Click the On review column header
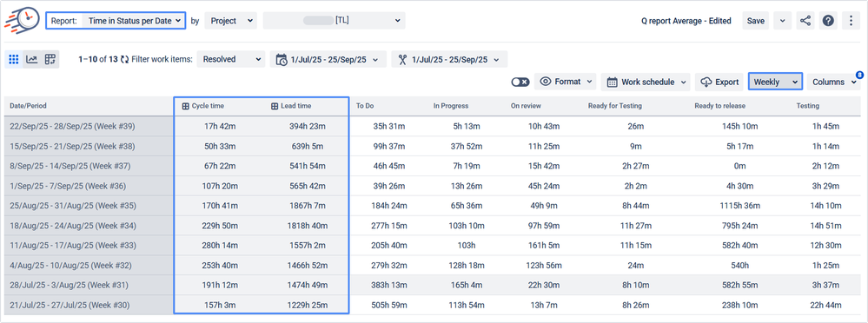Screen dimensions: 868x323 pos(526,106)
